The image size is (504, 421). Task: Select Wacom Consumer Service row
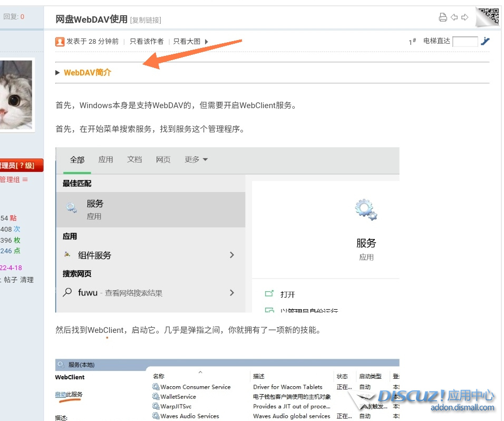pyautogui.click(x=276, y=387)
